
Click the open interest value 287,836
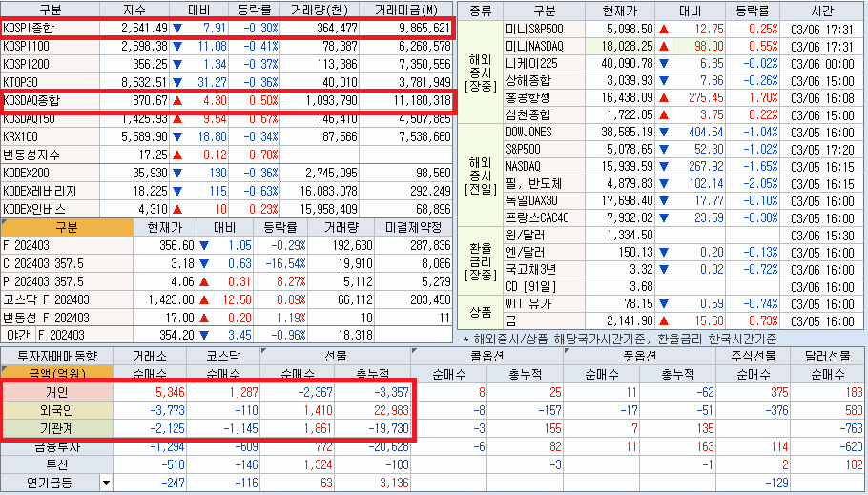coord(430,245)
